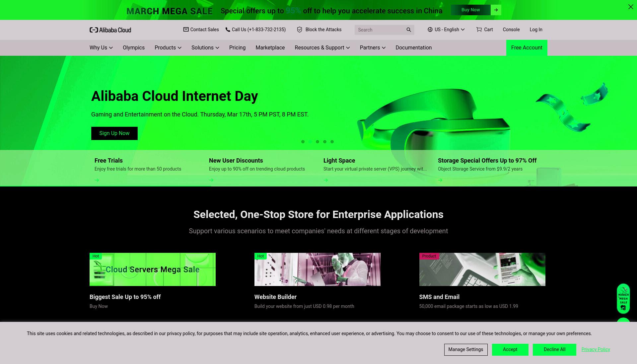Click Biggest Sale Up to 95% off title
The height and width of the screenshot is (364, 637).
click(125, 297)
